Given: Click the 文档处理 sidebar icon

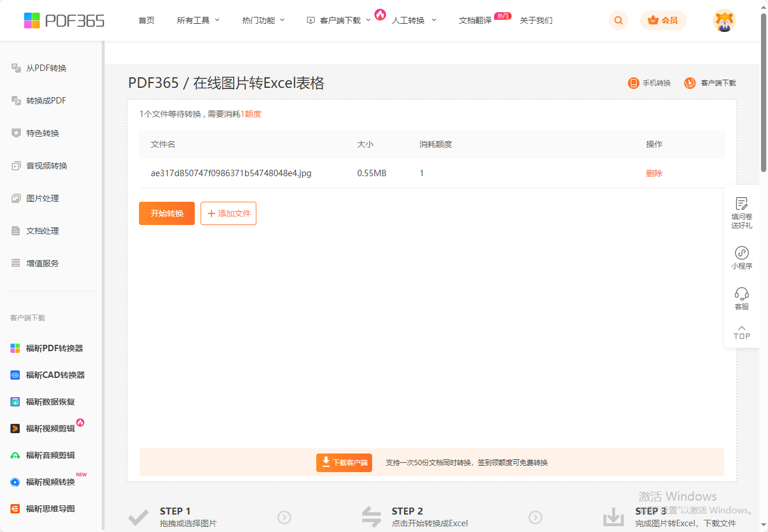Looking at the screenshot, I should pyautogui.click(x=16, y=231).
